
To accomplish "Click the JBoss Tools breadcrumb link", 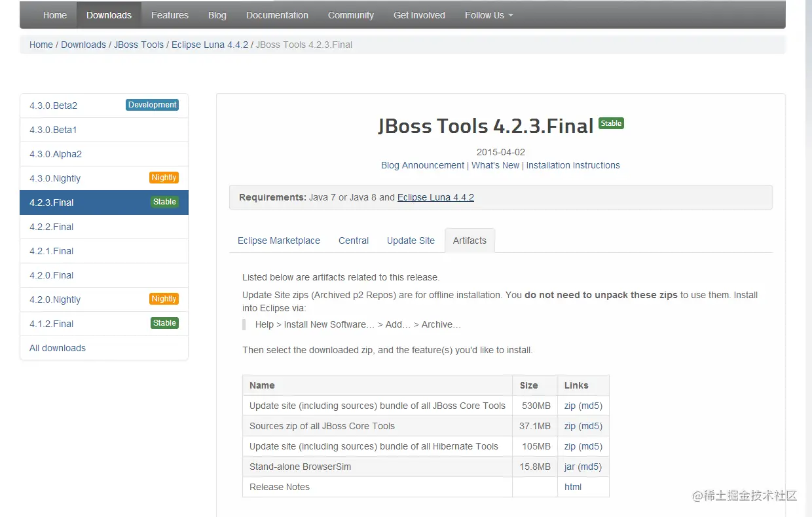I will coord(138,45).
